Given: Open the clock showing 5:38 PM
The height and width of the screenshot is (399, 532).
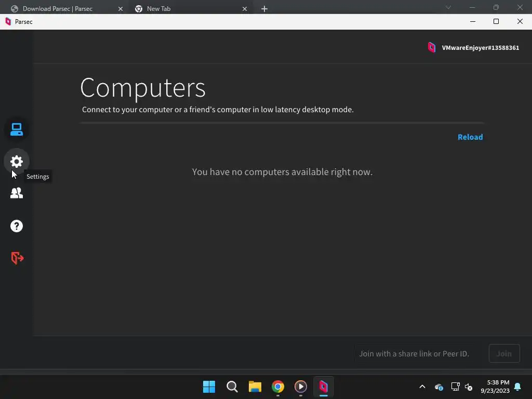Looking at the screenshot, I should (495, 387).
